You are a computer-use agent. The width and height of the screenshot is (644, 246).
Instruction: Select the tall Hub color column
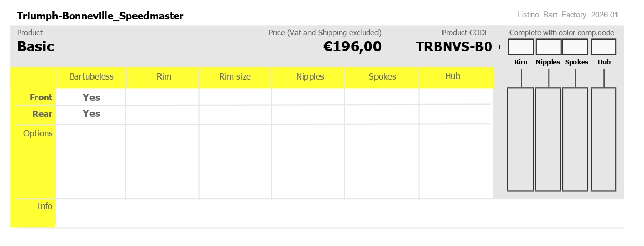pos(603,139)
